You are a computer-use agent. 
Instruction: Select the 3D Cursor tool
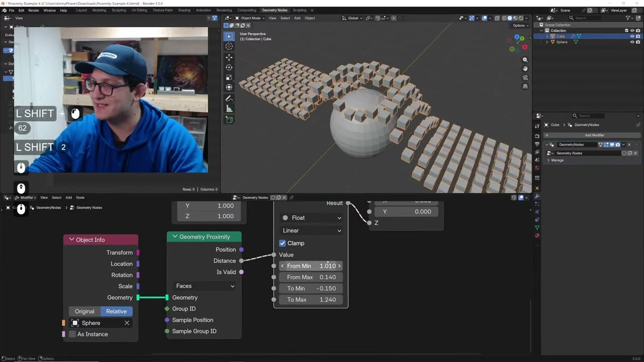[229, 46]
